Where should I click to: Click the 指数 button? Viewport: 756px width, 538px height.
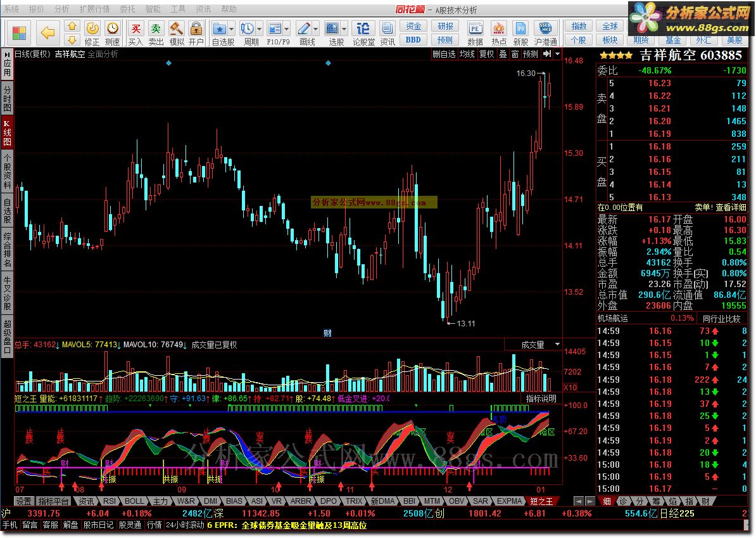579,26
